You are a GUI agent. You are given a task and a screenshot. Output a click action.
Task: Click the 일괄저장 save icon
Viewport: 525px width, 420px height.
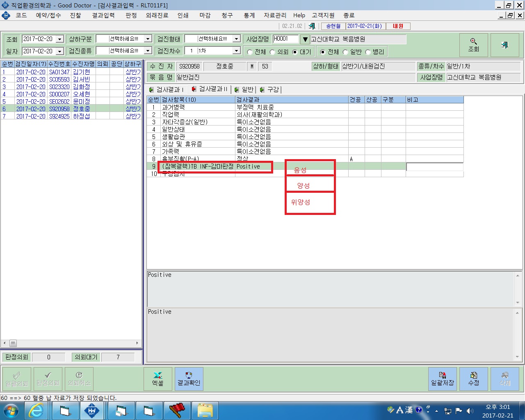click(x=443, y=379)
